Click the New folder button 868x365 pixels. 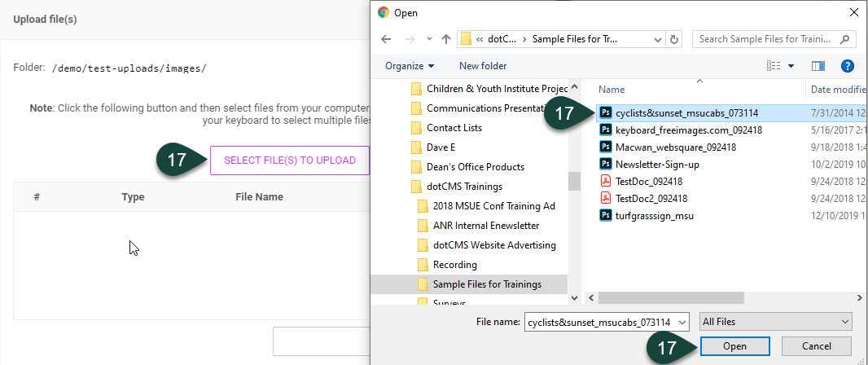[483, 66]
